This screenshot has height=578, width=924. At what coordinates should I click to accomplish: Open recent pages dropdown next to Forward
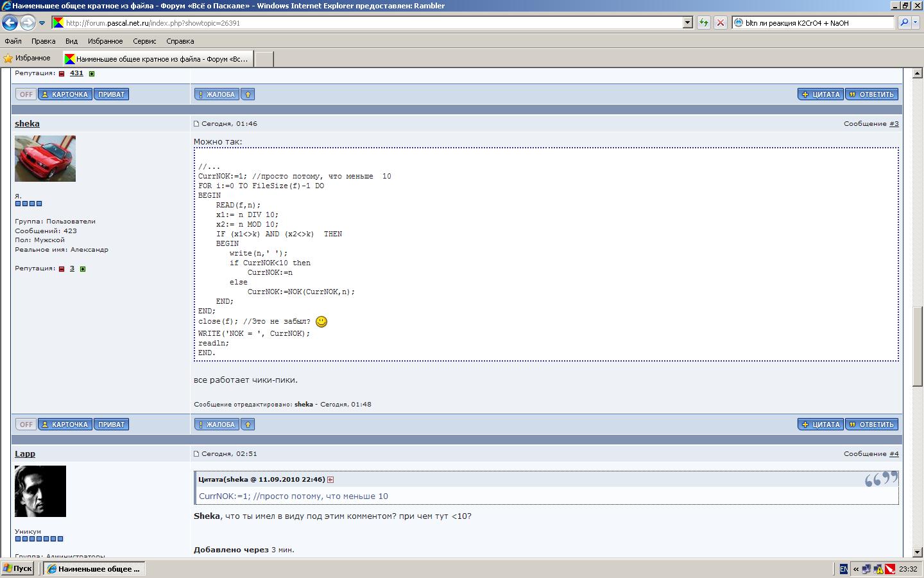click(42, 23)
